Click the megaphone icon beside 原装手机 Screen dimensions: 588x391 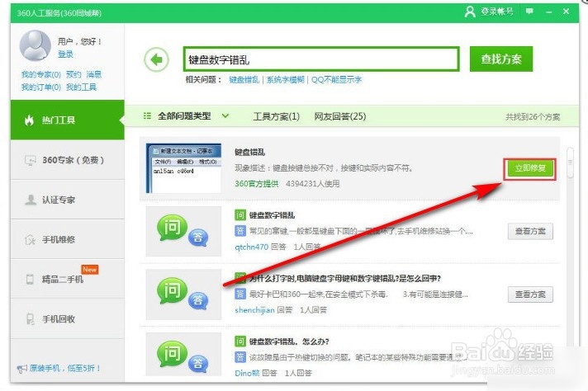tap(21, 369)
